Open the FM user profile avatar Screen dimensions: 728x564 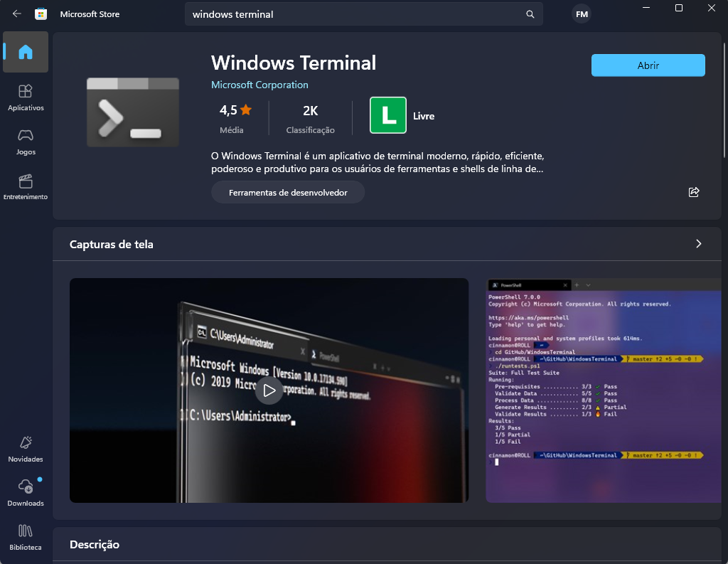[581, 14]
